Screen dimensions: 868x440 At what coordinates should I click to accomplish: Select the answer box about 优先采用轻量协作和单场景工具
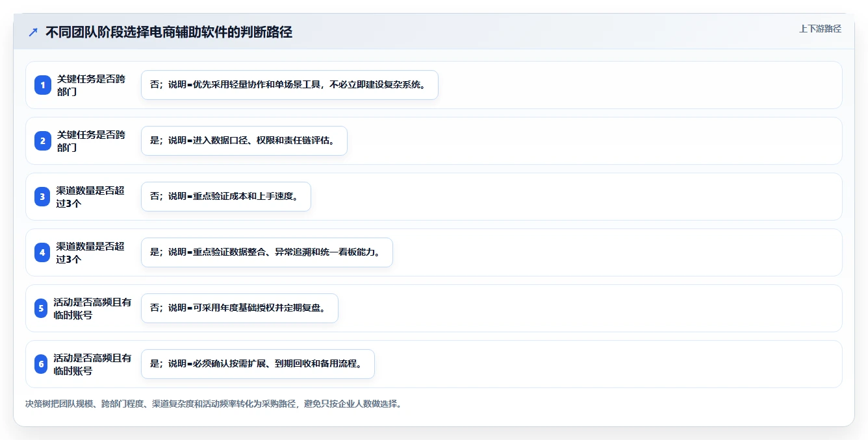pos(290,85)
